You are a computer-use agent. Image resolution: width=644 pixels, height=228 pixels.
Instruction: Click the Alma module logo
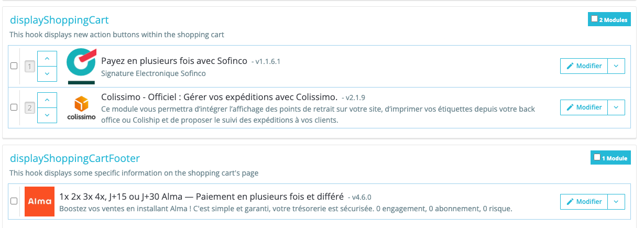click(39, 201)
